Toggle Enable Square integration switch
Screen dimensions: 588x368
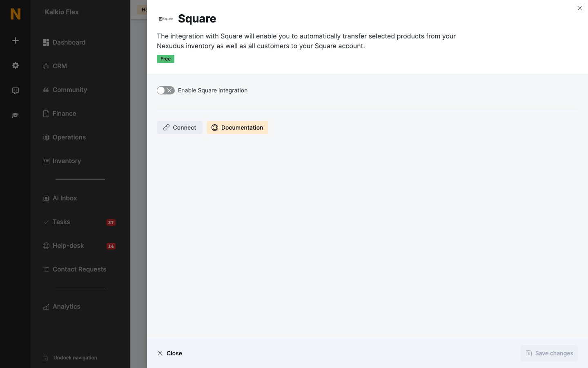pos(166,90)
